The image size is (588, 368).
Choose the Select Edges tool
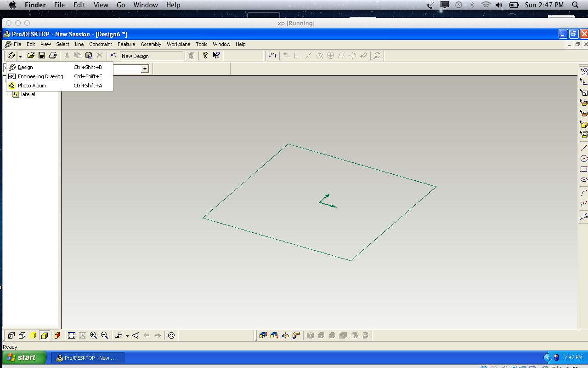584,103
